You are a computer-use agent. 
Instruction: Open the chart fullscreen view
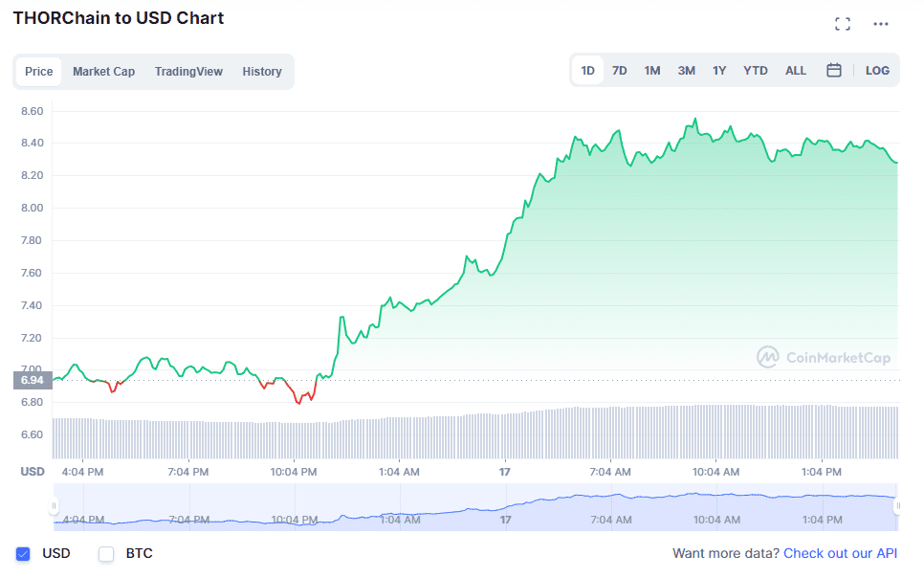tap(843, 23)
